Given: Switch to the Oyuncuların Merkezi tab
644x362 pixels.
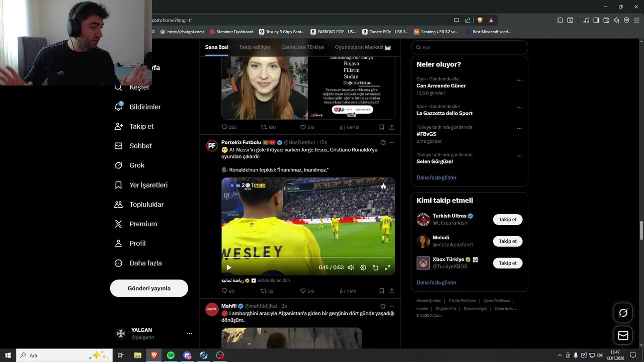Looking at the screenshot, I should 363,47.
